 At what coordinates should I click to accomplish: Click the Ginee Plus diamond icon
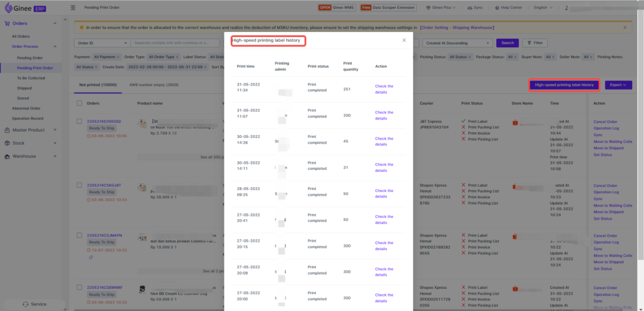pyautogui.click(x=429, y=8)
